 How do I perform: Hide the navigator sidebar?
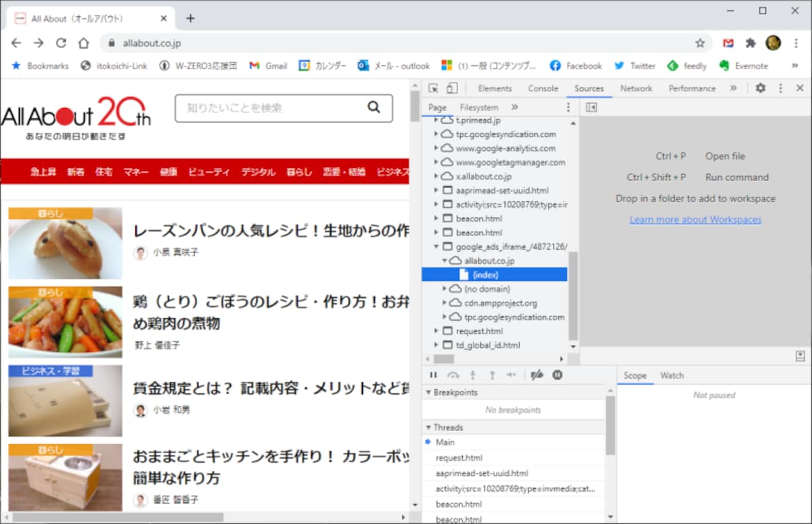591,107
